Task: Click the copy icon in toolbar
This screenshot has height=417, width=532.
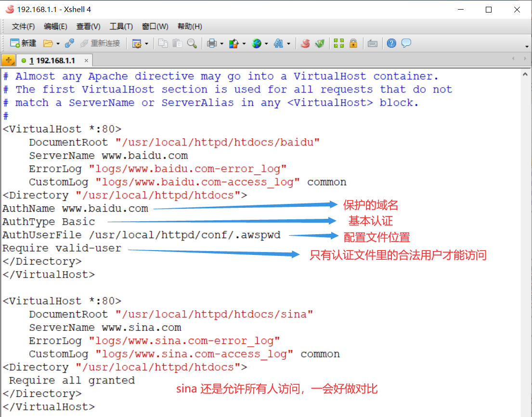Action: tap(163, 43)
